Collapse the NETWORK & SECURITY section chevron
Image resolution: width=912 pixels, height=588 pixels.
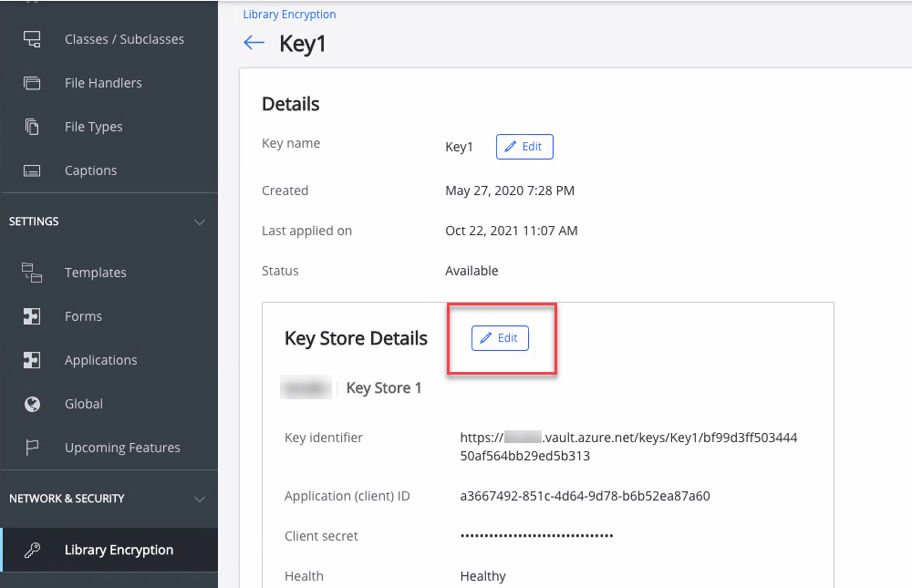200,499
